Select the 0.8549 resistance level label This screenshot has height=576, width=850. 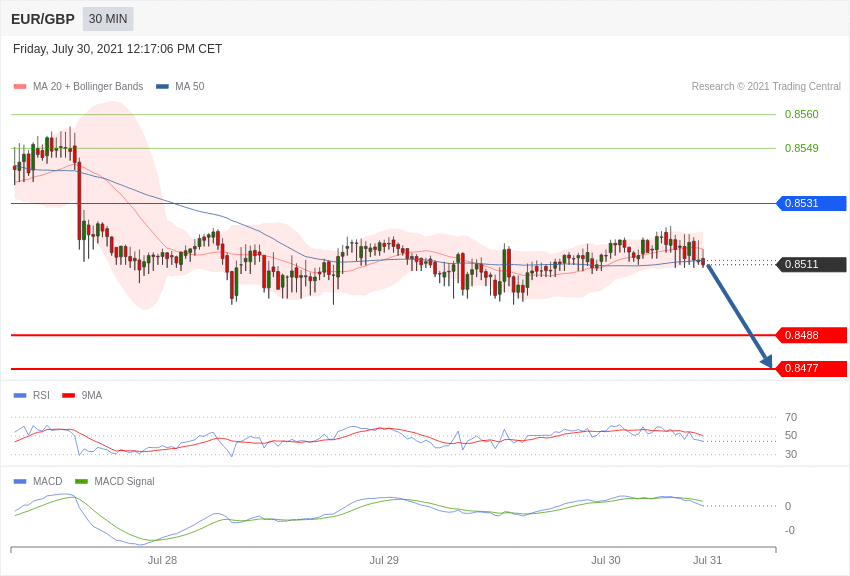[x=801, y=148]
